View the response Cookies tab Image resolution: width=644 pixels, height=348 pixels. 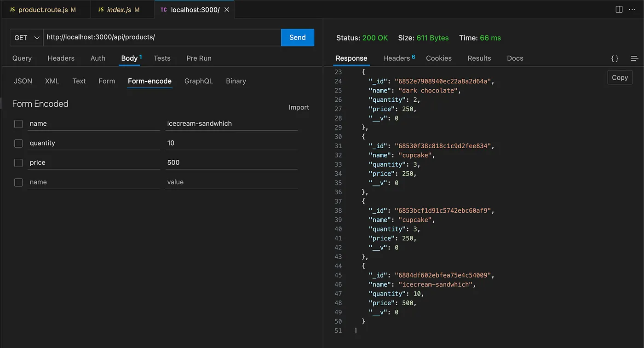click(x=438, y=58)
